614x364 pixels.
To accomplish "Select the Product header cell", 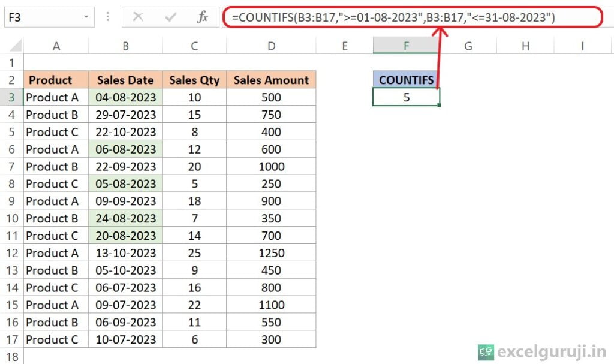I will 56,80.
